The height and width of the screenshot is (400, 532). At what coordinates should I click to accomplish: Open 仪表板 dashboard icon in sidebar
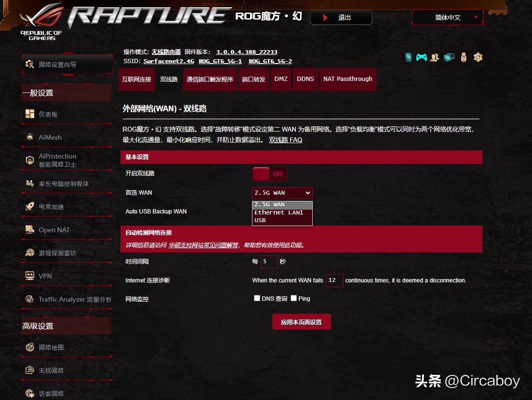tap(30, 114)
